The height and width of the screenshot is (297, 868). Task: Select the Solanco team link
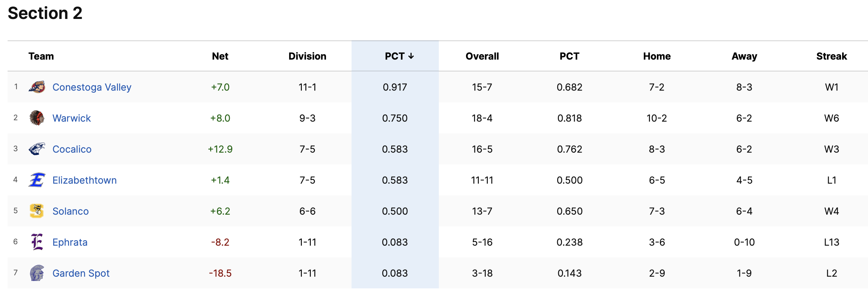pos(70,211)
